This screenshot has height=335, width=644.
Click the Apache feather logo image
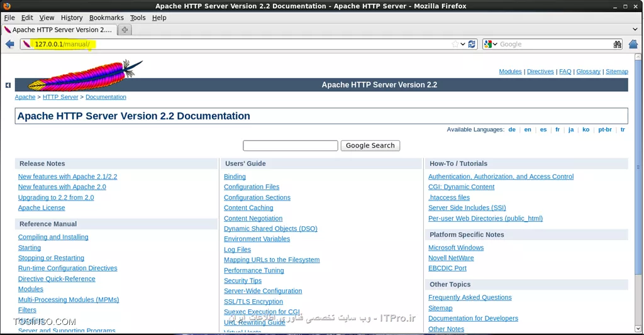pos(86,75)
